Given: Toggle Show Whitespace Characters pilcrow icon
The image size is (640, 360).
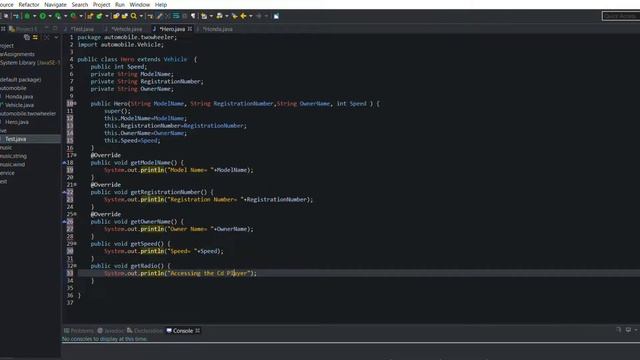Looking at the screenshot, I should click(x=193, y=16).
